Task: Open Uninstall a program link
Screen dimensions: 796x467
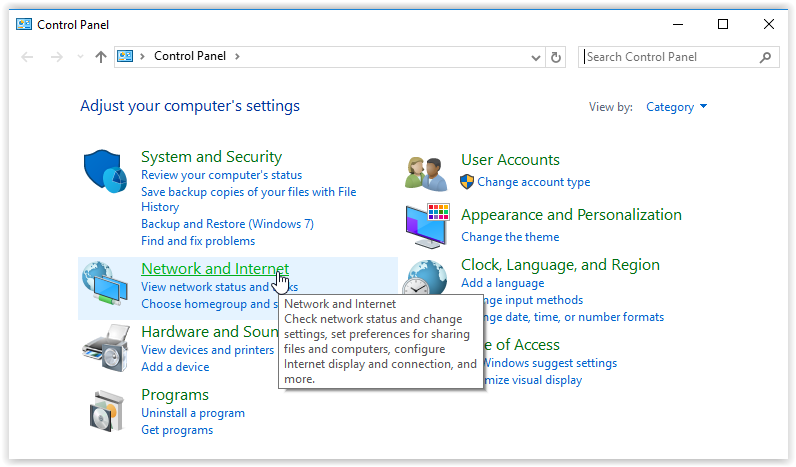Action: [x=193, y=413]
